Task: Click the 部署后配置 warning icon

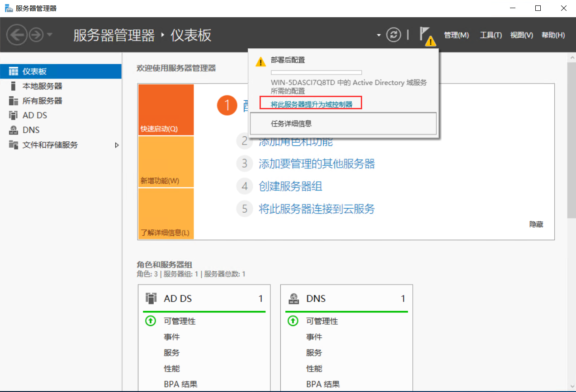Action: [x=260, y=62]
